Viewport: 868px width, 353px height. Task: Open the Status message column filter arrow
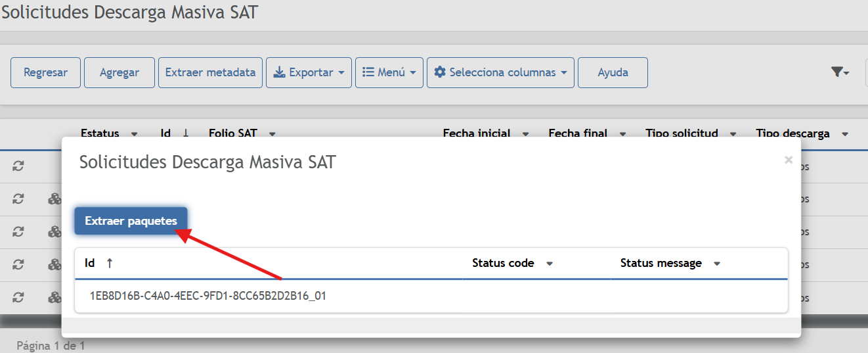point(717,264)
